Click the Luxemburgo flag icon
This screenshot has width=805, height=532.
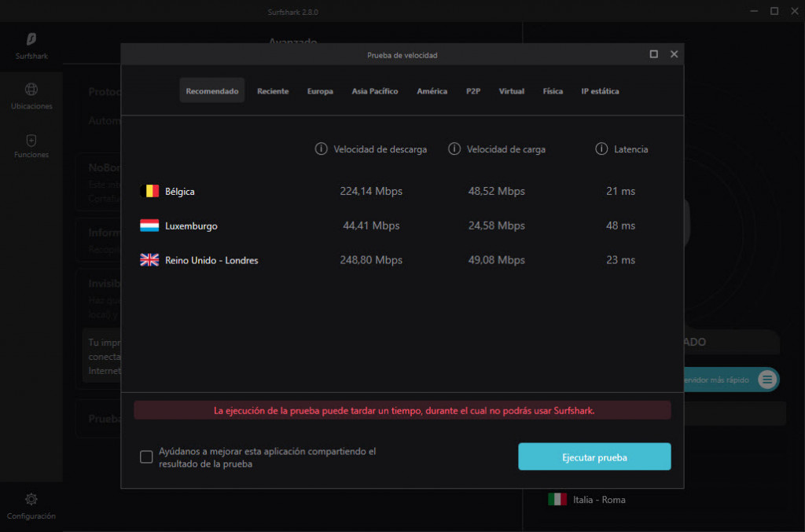click(149, 226)
